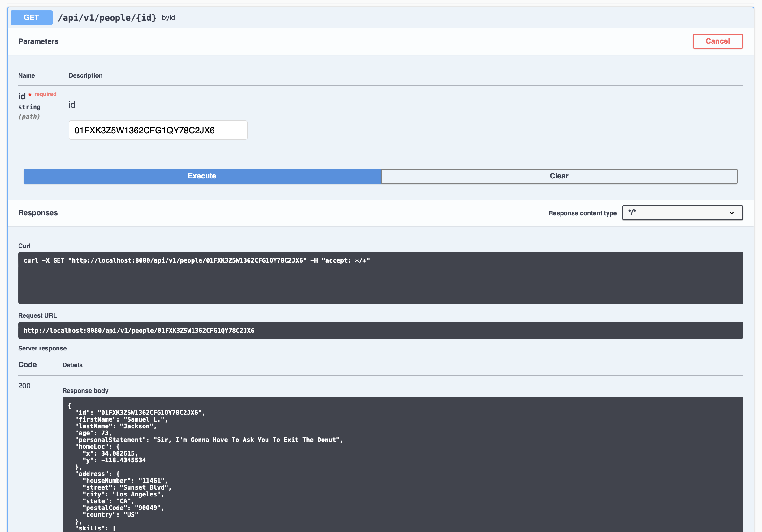Click the curl command code block
Screen dimensions: 762x532
[380, 278]
